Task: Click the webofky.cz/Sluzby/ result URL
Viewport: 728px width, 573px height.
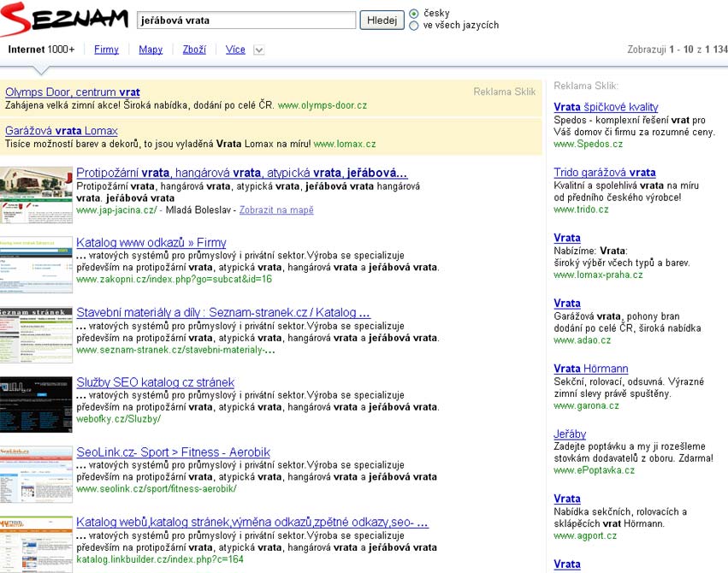Action: tap(118, 418)
